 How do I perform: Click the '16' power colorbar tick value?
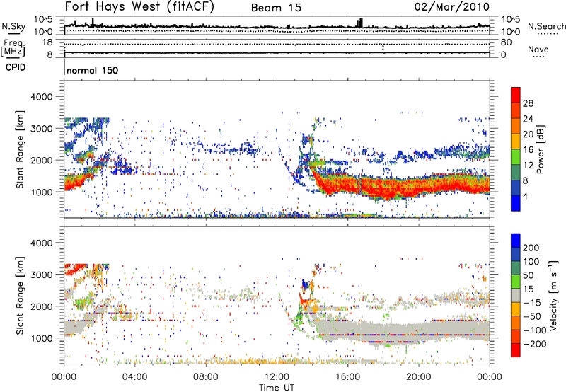pos(528,150)
